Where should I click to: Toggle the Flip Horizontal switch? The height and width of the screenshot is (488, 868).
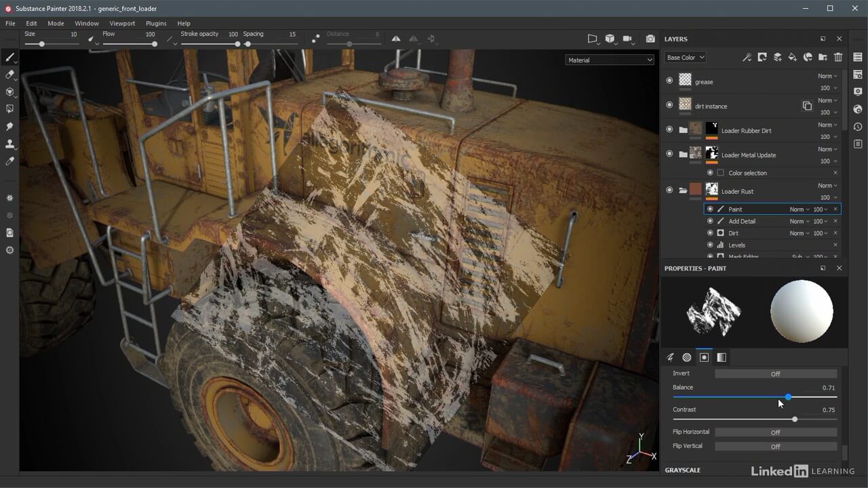pyautogui.click(x=775, y=432)
